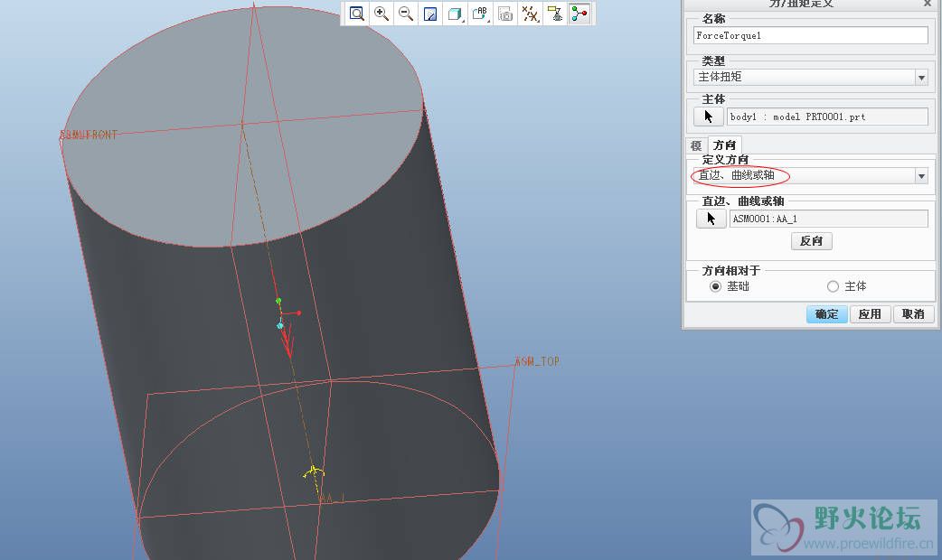
Task: Select the Zoom Out tool
Action: 406,14
